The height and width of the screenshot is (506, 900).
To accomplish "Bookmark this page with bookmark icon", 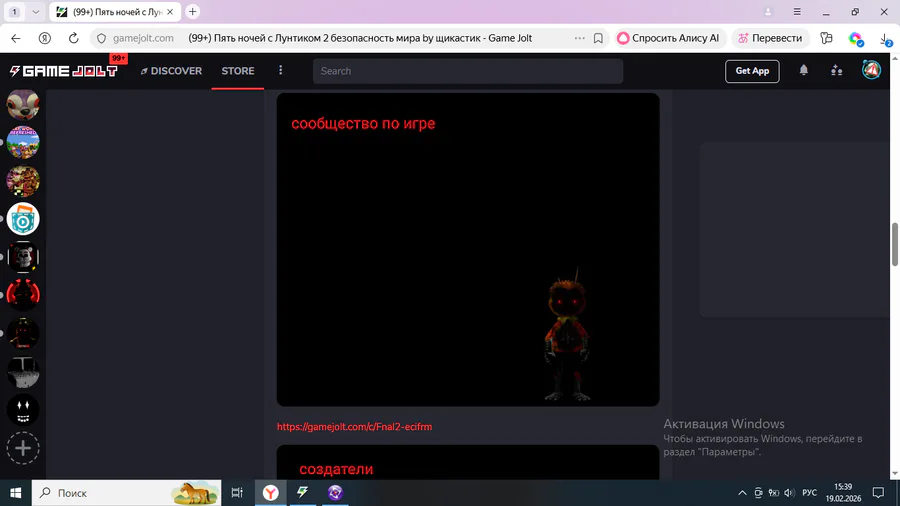I will (598, 38).
